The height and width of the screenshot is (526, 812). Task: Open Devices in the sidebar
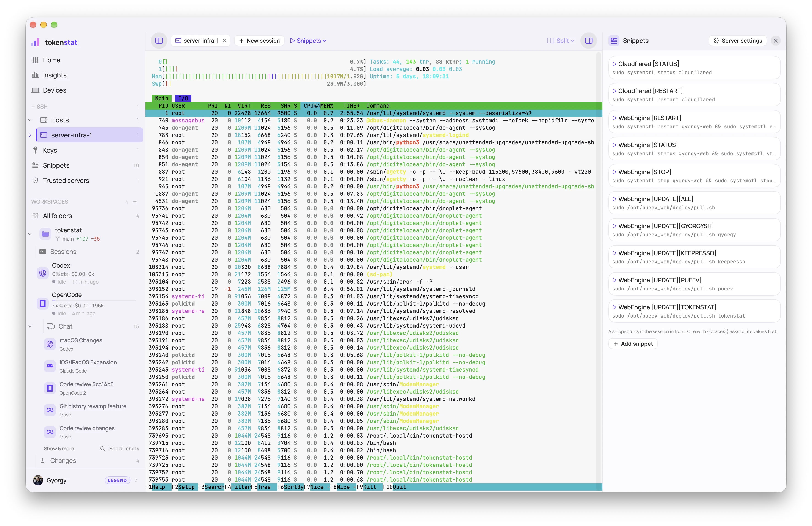coord(85,90)
